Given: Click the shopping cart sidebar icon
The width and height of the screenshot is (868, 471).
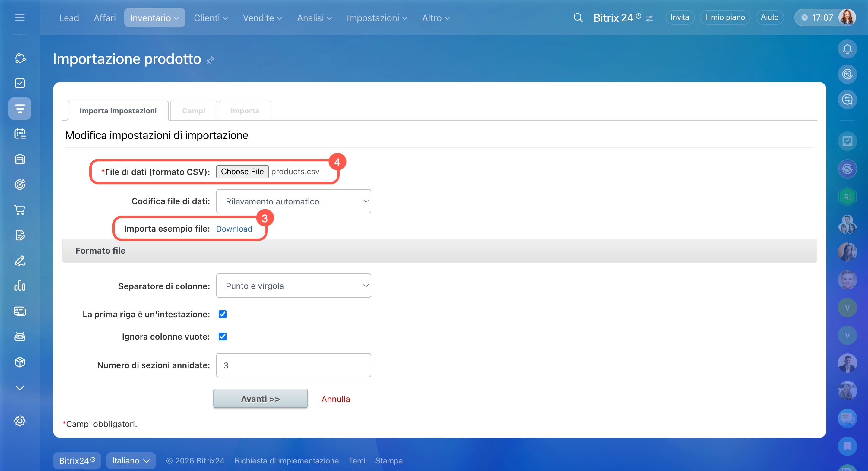Looking at the screenshot, I should tap(20, 210).
